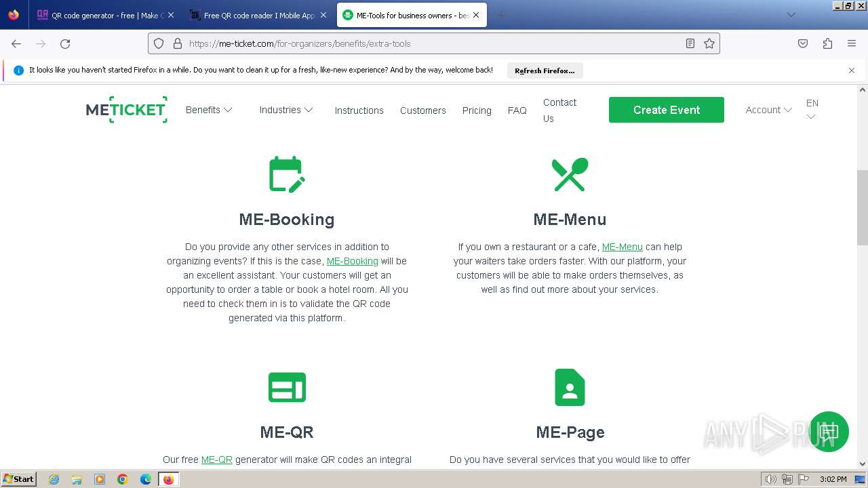The height and width of the screenshot is (488, 868).
Task: Launch Chrome from the taskbar
Action: [123, 479]
